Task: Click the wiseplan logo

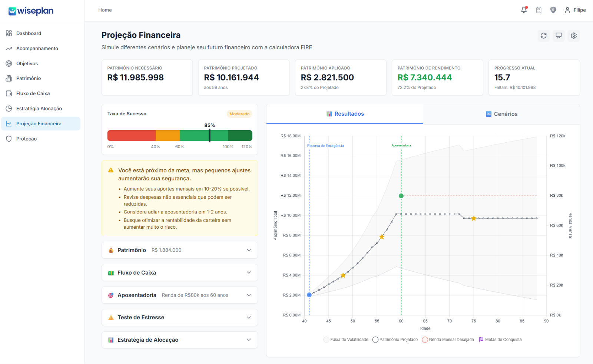Action: (x=31, y=11)
